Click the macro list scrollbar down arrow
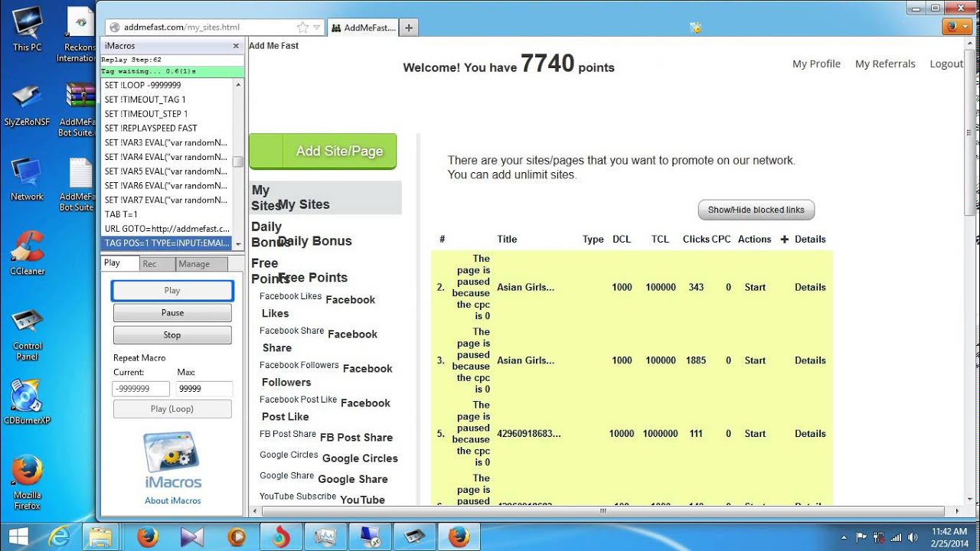This screenshot has height=551, width=980. pos(238,244)
